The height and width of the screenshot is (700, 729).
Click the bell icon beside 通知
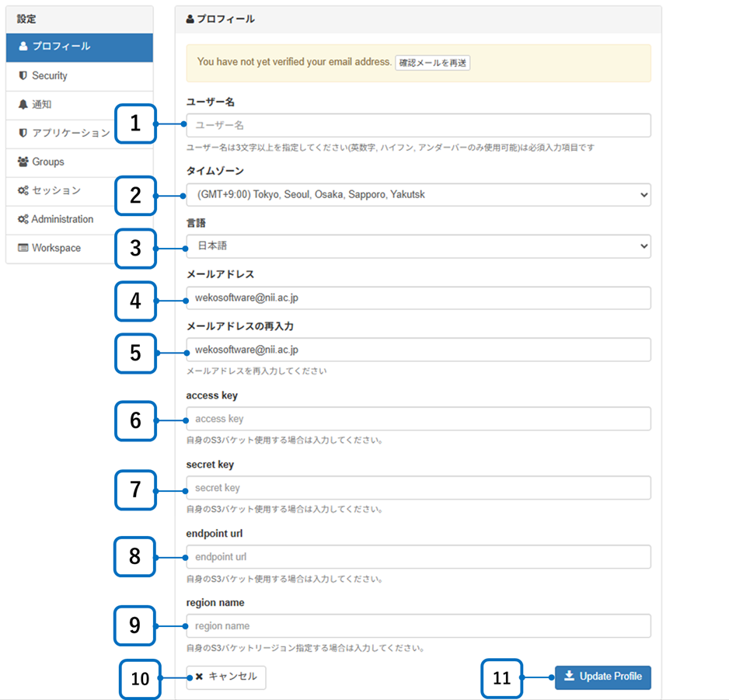click(x=23, y=105)
